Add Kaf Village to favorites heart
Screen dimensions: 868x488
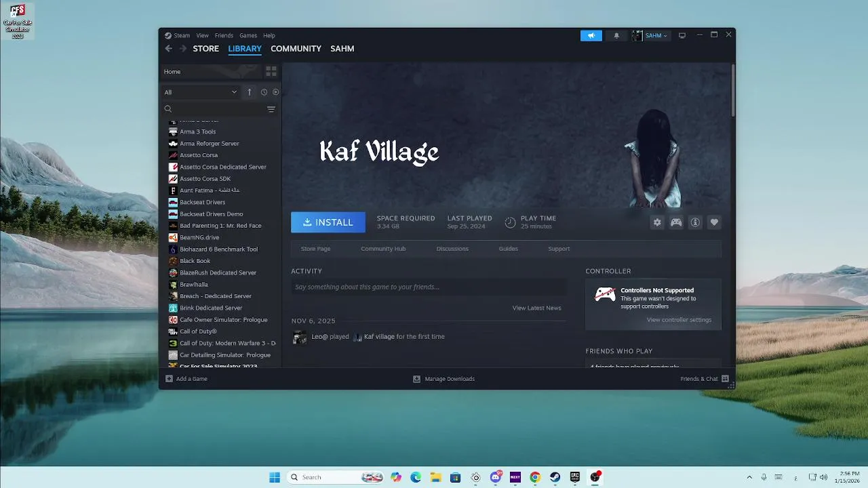click(x=713, y=222)
